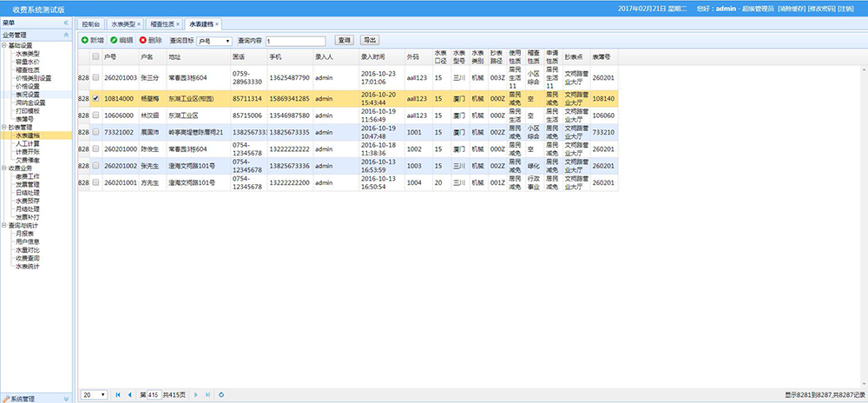Click the 录入时间 column header
Image resolution: width=868 pixels, height=403 pixels.
[x=381, y=57]
